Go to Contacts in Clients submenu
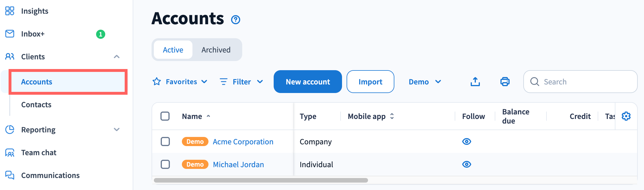The width and height of the screenshot is (644, 190). pos(36,105)
